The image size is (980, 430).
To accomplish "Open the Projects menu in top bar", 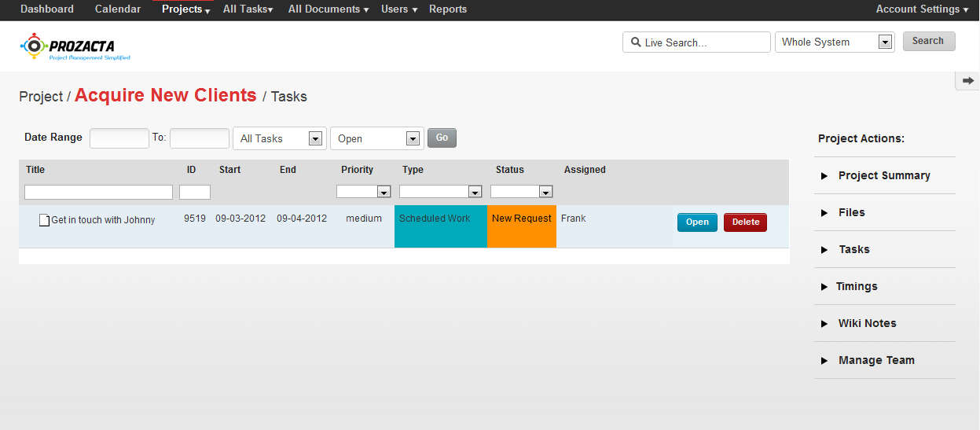I will pyautogui.click(x=185, y=9).
